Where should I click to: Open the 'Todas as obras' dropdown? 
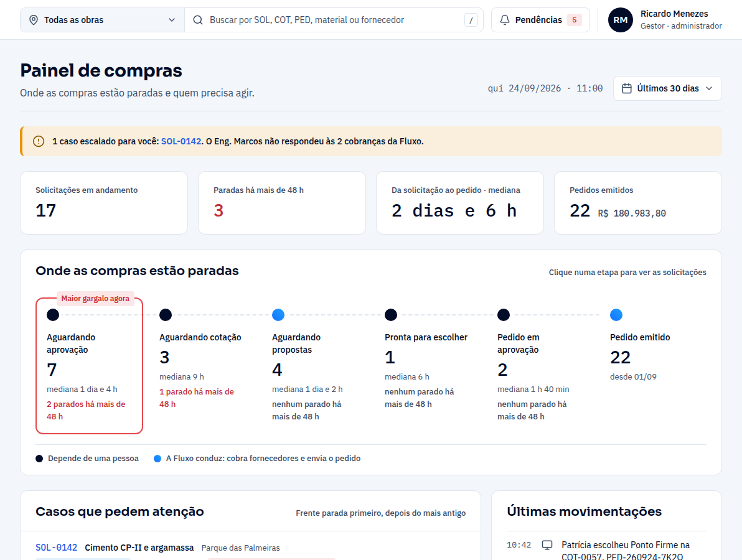(102, 20)
